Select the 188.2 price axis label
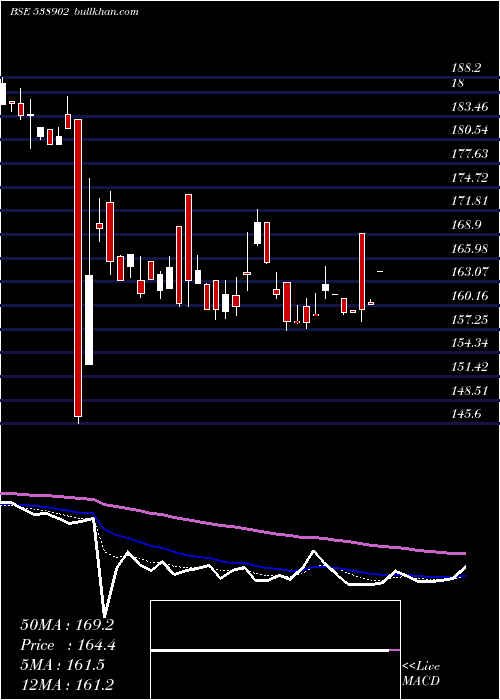Screen dimensions: 500x700 click(467, 68)
